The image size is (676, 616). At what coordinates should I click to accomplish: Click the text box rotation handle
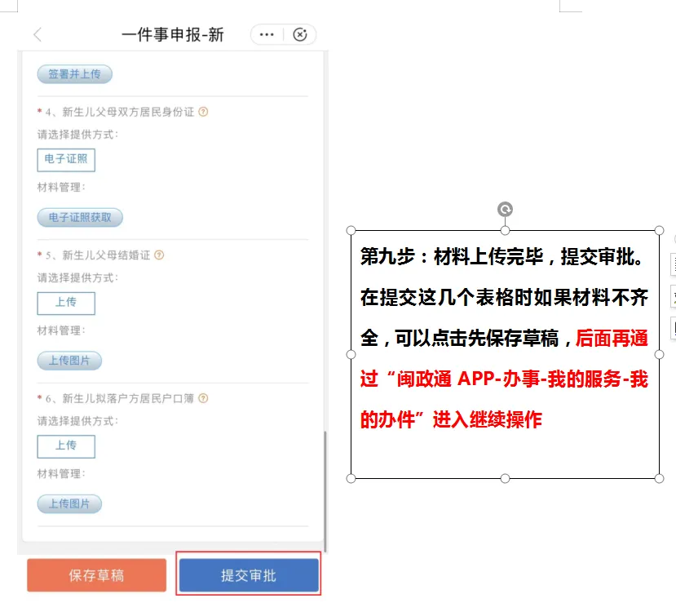tap(505, 209)
